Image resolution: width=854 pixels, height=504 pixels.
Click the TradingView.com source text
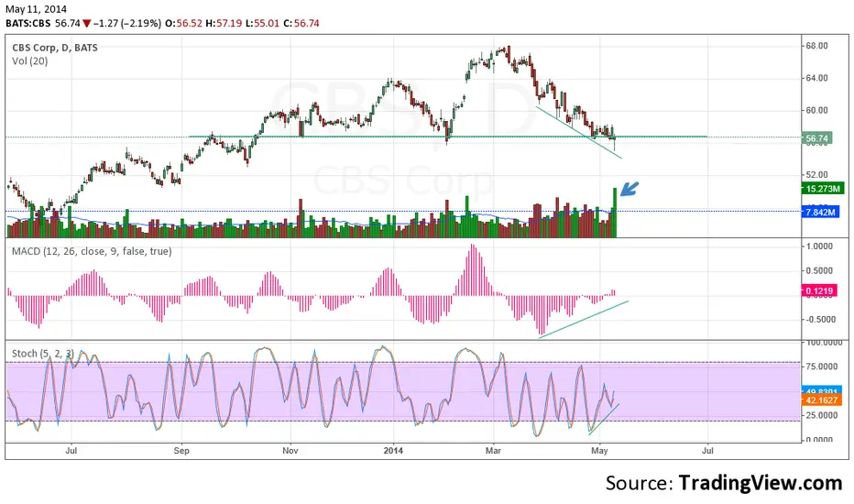pyautogui.click(x=761, y=483)
